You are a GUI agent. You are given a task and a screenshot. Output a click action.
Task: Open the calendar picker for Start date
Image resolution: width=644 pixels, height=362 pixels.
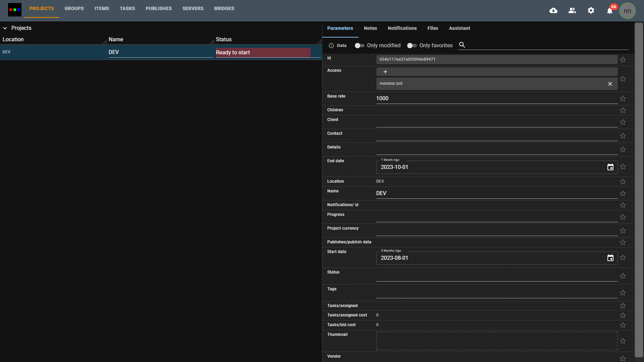[610, 258]
